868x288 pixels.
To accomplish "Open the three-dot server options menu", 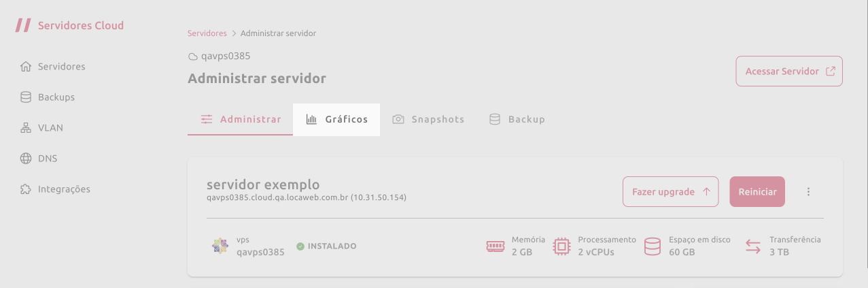I will (x=809, y=192).
